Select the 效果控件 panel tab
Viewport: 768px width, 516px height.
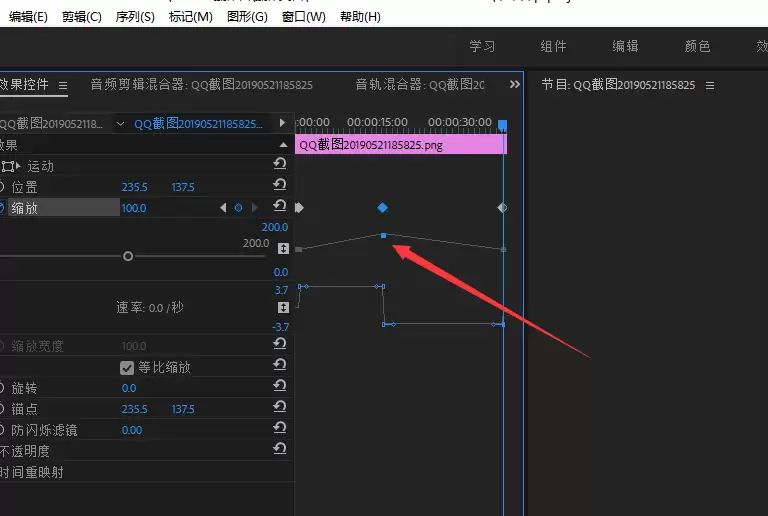pyautogui.click(x=24, y=85)
